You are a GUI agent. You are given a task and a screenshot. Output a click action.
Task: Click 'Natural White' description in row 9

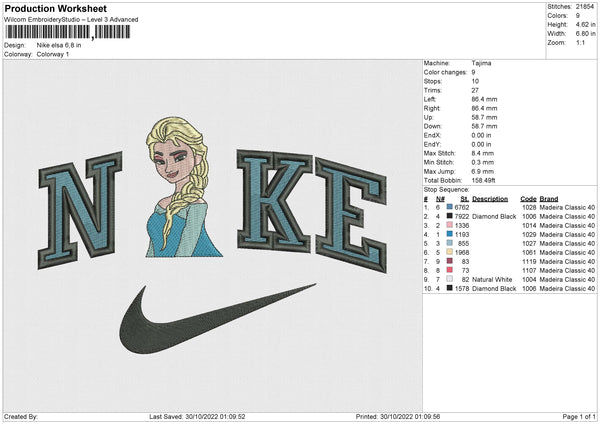[492, 279]
